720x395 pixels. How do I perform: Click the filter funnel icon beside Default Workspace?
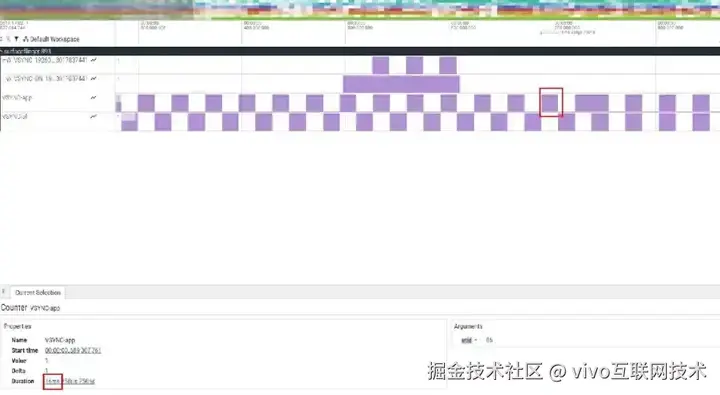click(17, 39)
